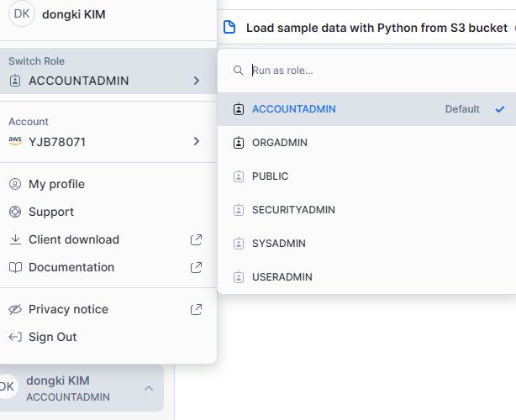The height and width of the screenshot is (420, 516).
Task: Open the Documentation link
Action: pyautogui.click(x=71, y=267)
